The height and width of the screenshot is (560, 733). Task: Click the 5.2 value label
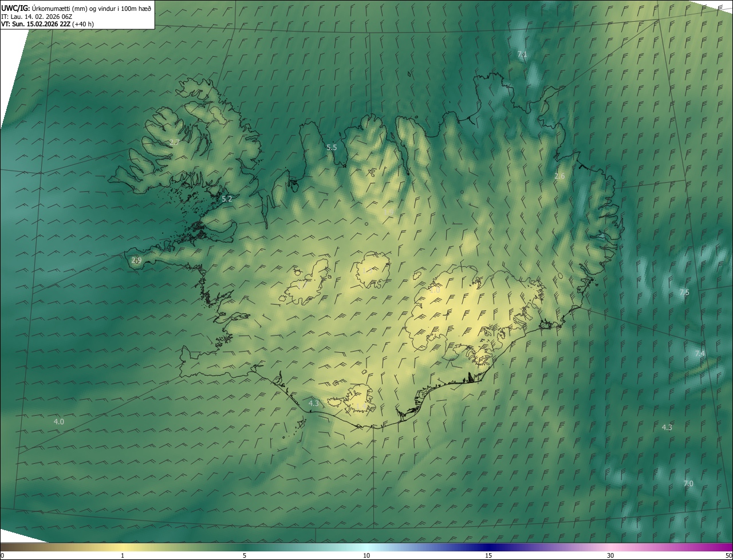[227, 199]
